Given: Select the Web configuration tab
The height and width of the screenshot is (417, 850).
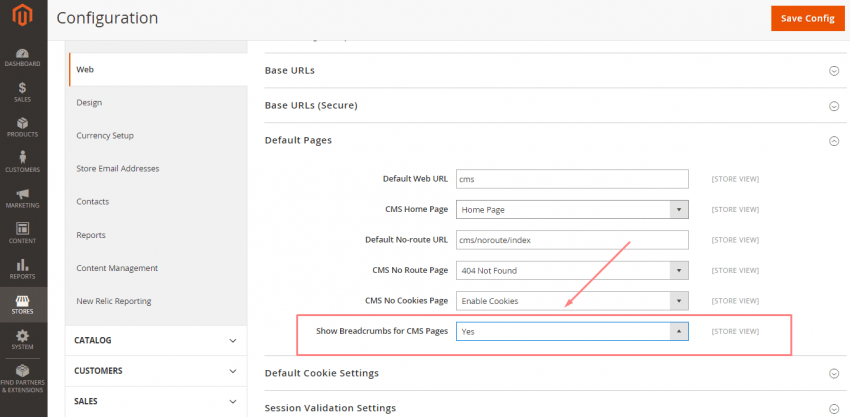Looking at the screenshot, I should coord(158,69).
